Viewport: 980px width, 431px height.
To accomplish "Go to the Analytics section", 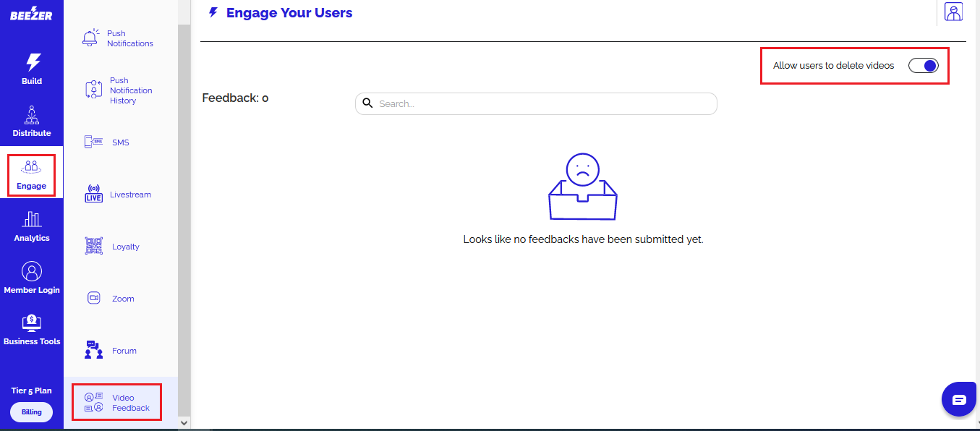I will click(x=32, y=226).
